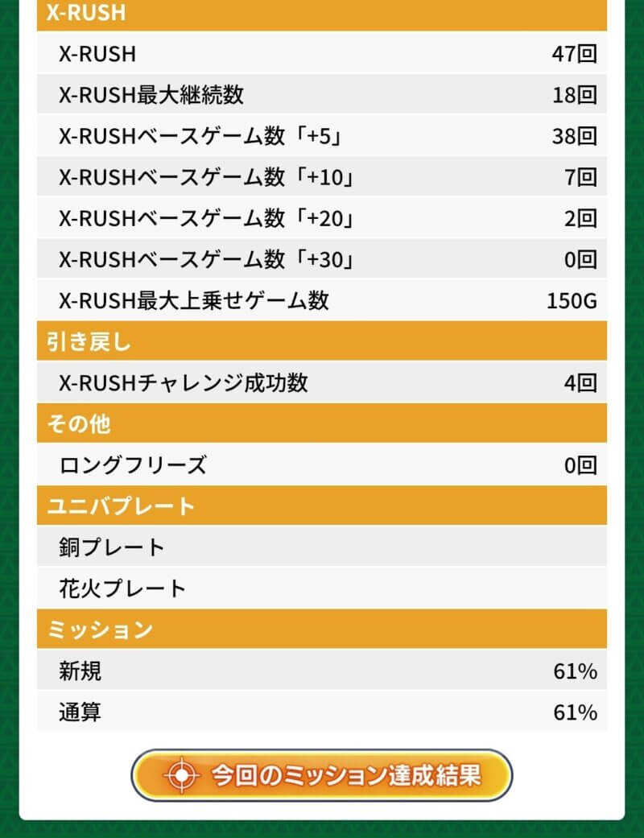The image size is (644, 838).
Task: Open 今回のミッション達成結果 button
Action: (x=322, y=775)
